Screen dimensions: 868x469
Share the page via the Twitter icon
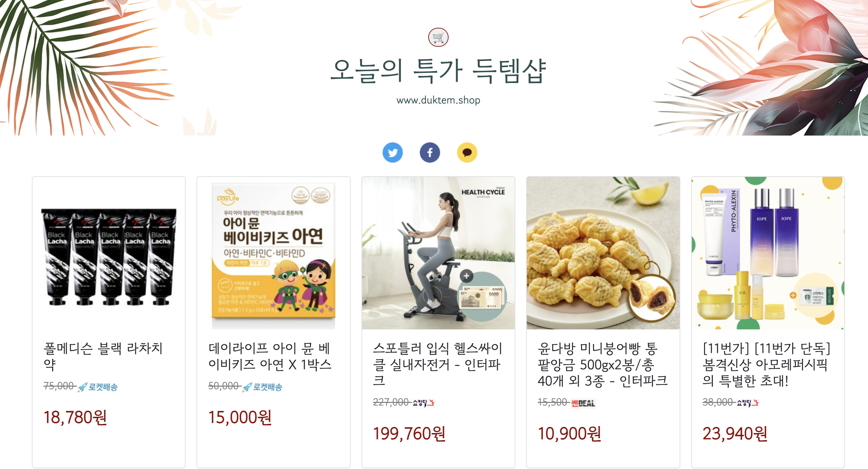pyautogui.click(x=392, y=152)
